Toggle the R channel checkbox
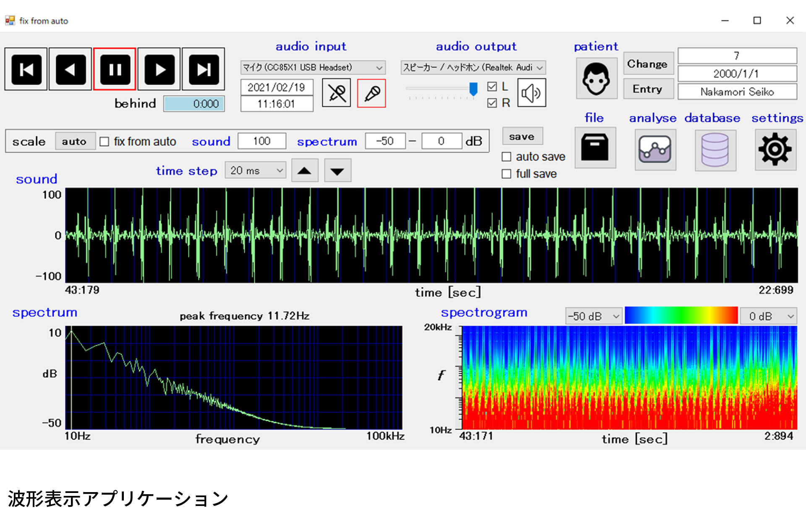The image size is (806, 532). click(492, 103)
